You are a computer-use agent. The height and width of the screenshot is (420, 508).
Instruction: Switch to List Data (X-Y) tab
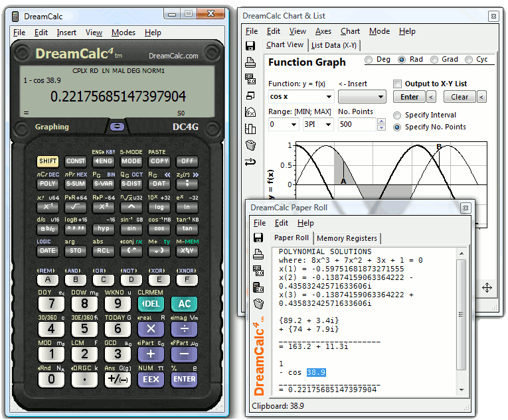coord(334,45)
